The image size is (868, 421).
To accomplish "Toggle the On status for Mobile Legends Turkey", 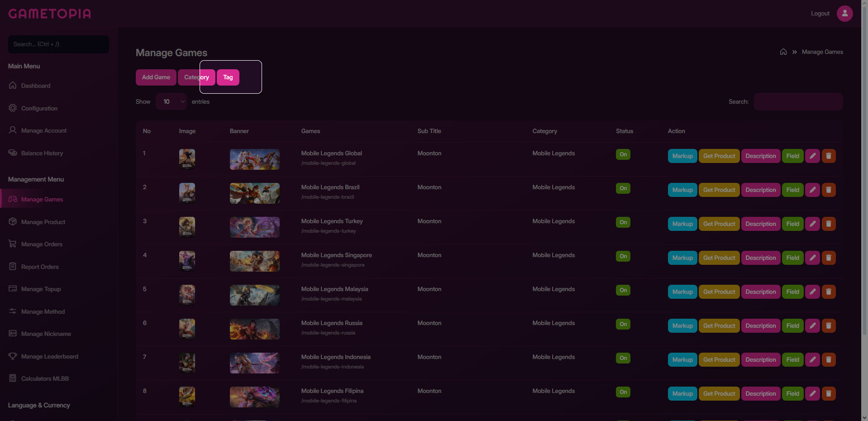I will point(623,222).
